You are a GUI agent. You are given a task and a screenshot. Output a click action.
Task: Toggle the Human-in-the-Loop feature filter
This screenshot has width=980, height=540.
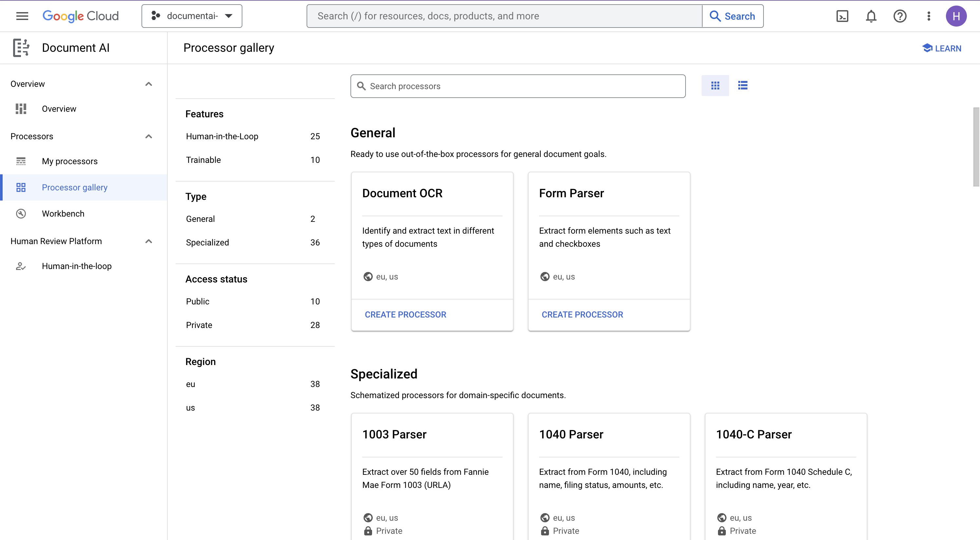coord(222,136)
